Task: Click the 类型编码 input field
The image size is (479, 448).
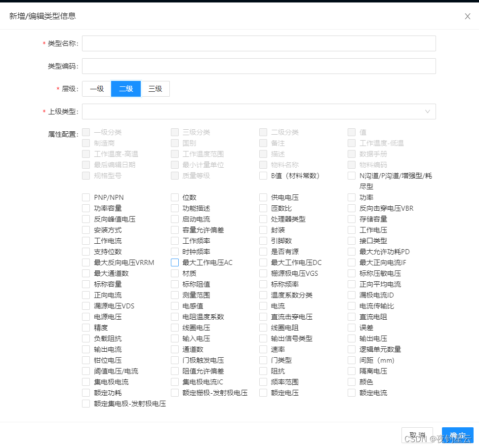Action: (259, 66)
